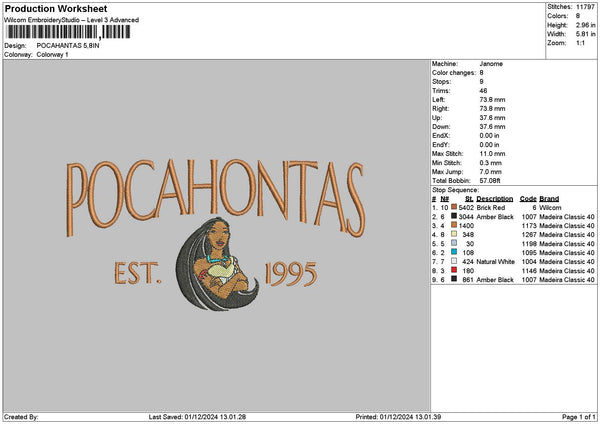This screenshot has height=424, width=600.
Task: Click the 'Natural White' description
Action: 496,261
